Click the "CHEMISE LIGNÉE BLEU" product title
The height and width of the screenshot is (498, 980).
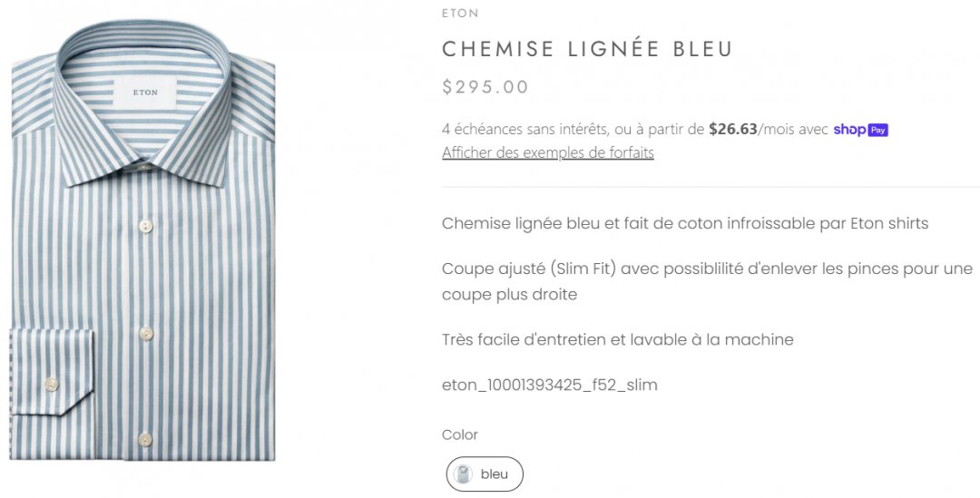click(x=587, y=49)
